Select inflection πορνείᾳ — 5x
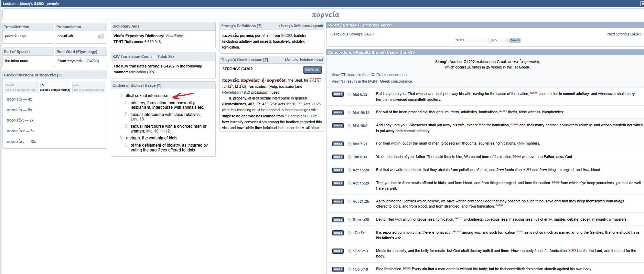The height and width of the screenshot is (274, 644). [x=19, y=110]
